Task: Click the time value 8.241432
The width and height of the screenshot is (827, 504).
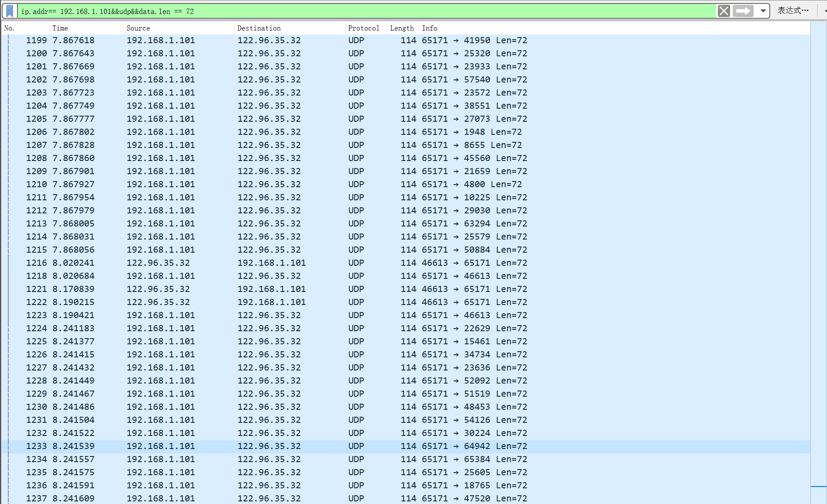Action: pos(73,367)
